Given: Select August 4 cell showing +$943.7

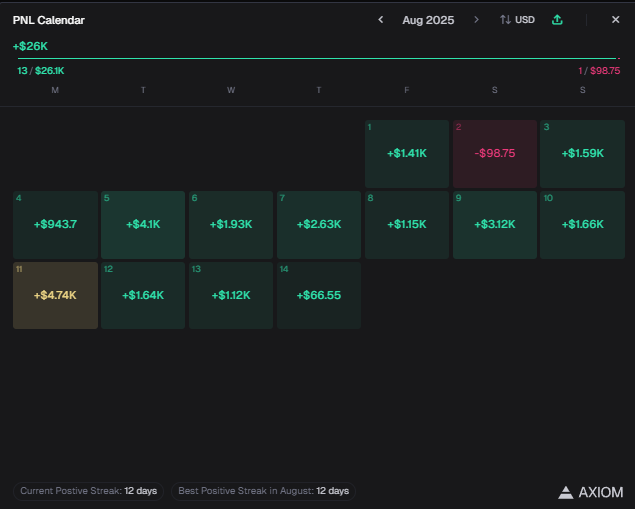Looking at the screenshot, I should point(55,225).
